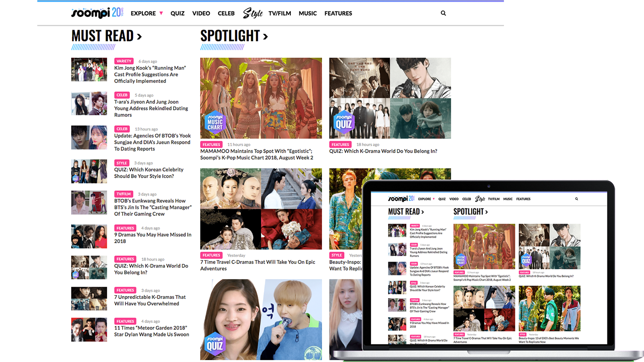Select CELEB in the top navigation bar
The image size is (644, 362).
[226, 13]
